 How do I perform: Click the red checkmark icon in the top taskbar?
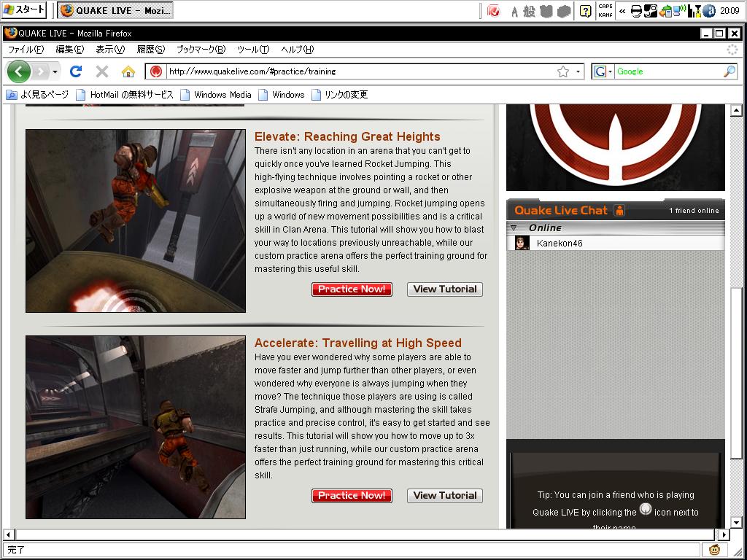coord(494,11)
